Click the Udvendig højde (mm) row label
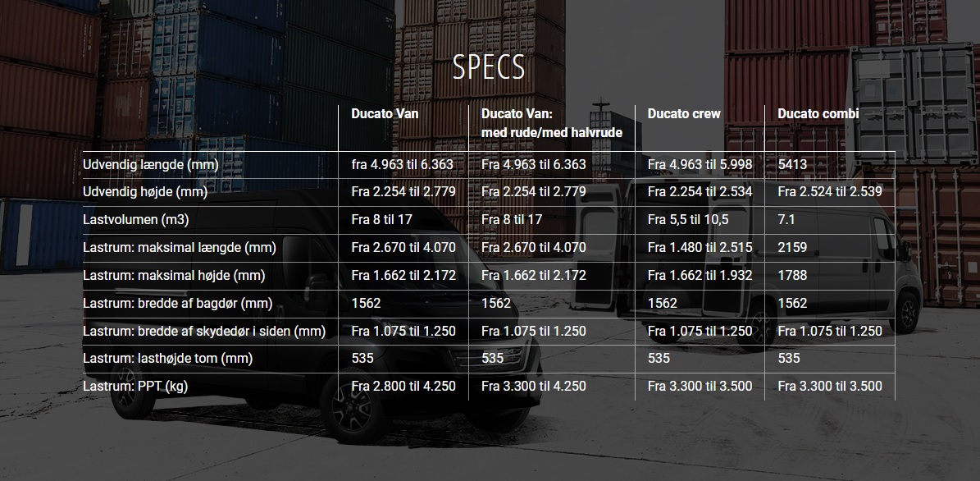Viewport: 980px width, 481px height. (145, 192)
